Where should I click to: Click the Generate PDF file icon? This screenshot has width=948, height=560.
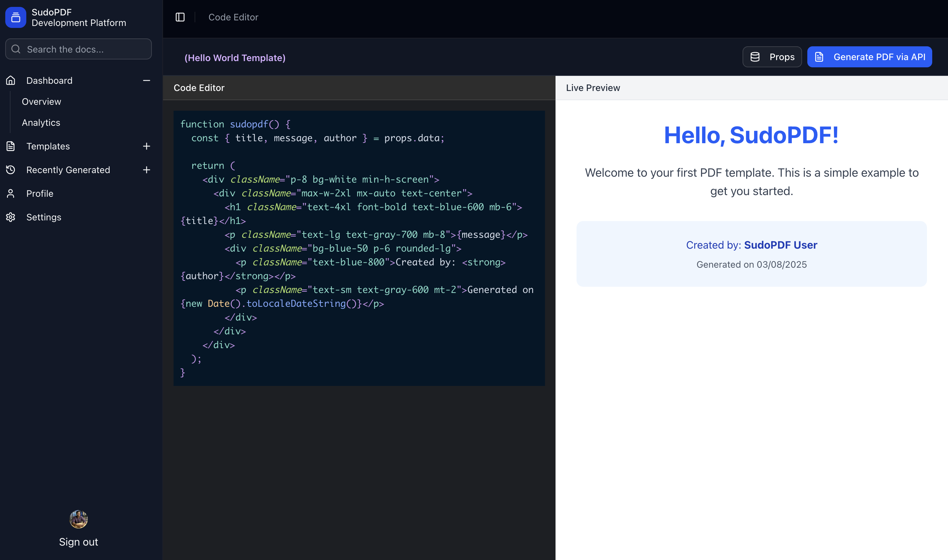click(819, 57)
